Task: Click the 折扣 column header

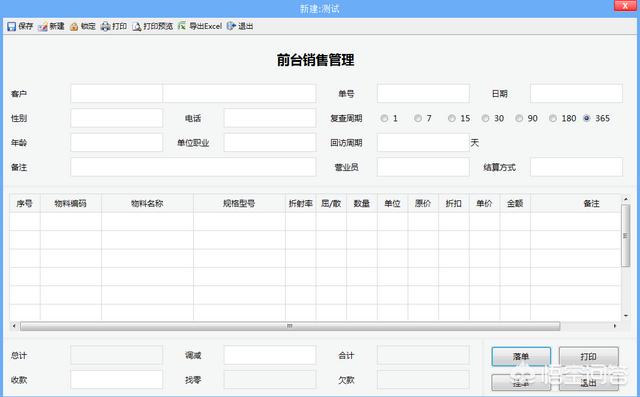Action: (x=453, y=203)
